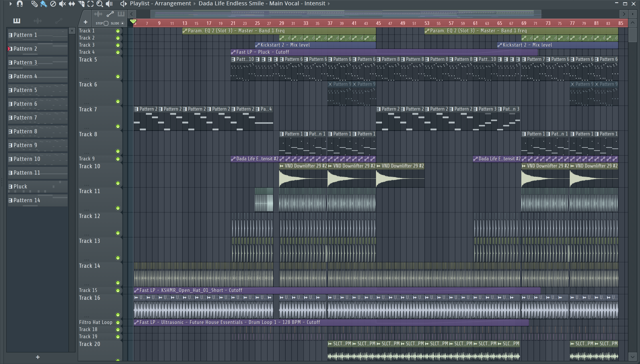Open menu of Fast LP KSHMR Open Hat clip
This screenshot has width=640, height=364.
point(136,290)
